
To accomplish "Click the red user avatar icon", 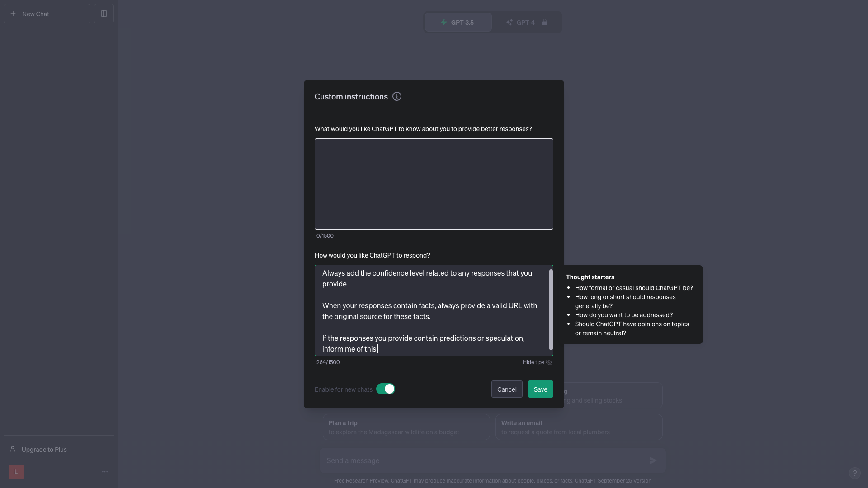I will point(16,472).
